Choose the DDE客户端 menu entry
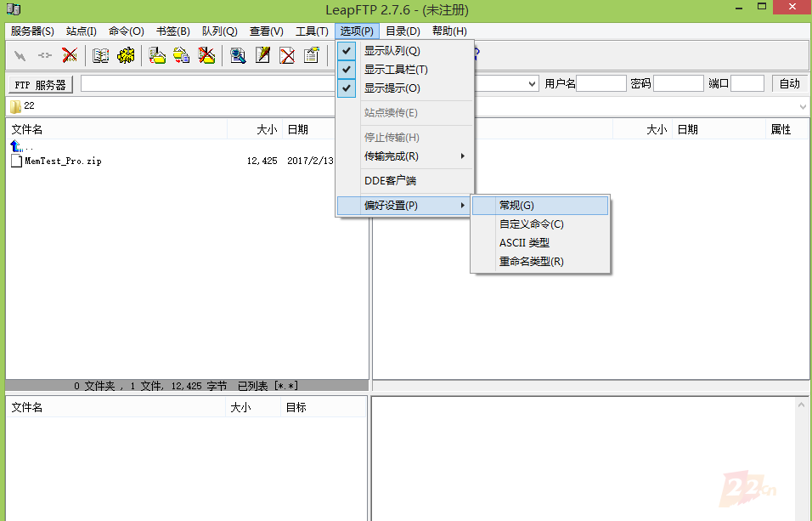This screenshot has height=521, width=812. pyautogui.click(x=404, y=180)
